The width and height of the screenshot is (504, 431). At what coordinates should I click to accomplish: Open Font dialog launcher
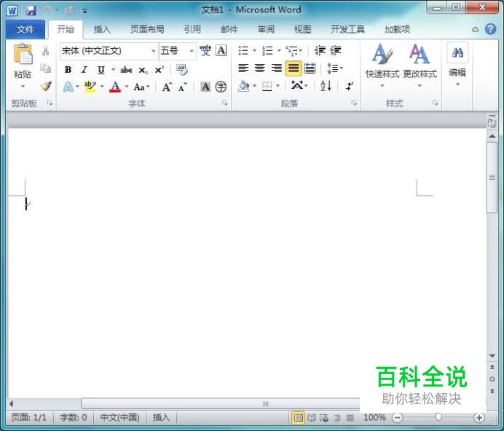[x=224, y=103]
